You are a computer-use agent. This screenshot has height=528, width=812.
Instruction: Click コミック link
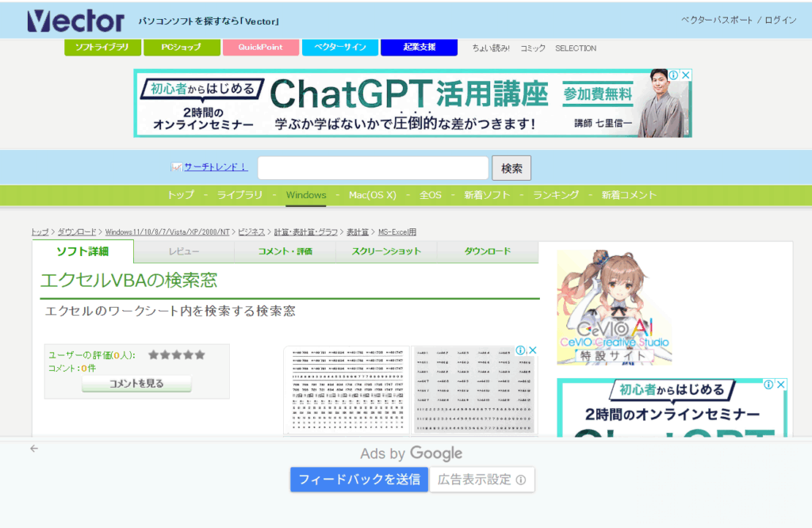[533, 48]
